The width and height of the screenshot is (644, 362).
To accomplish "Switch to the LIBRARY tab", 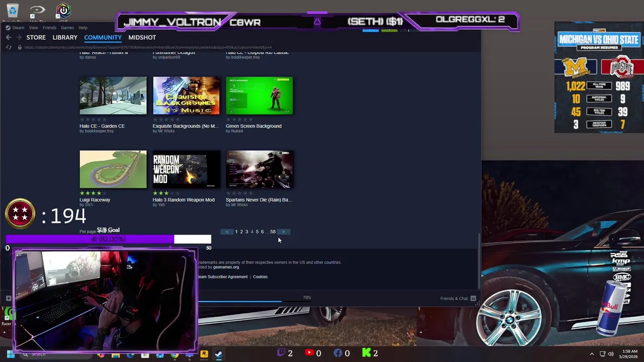I will tap(65, 37).
